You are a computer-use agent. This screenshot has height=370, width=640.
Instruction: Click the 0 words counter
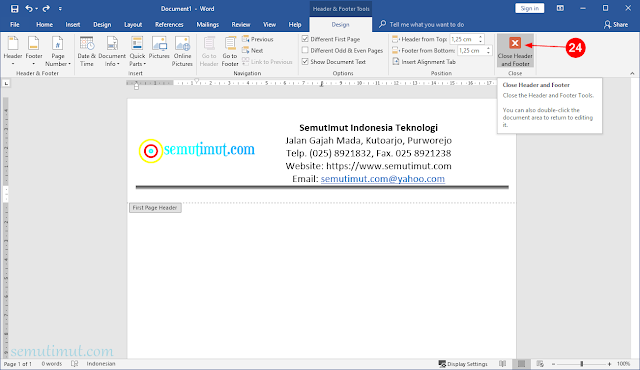click(x=51, y=364)
